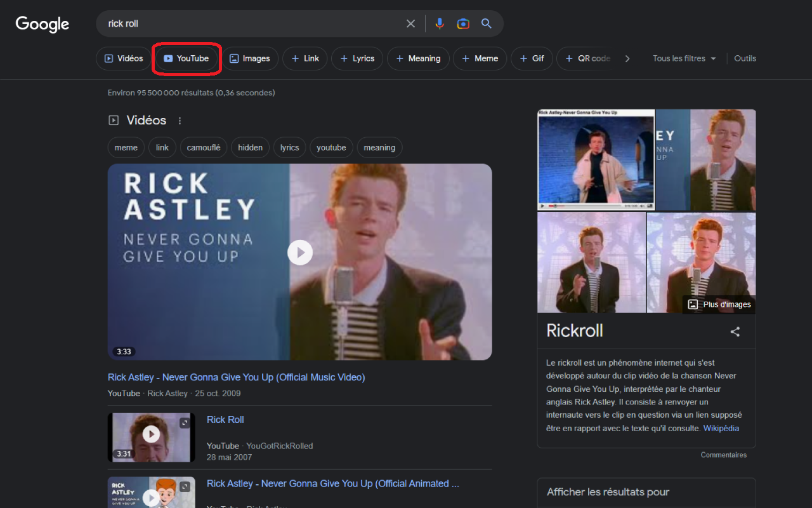This screenshot has width=812, height=508.
Task: Play the large Never Gonna Give You Up video
Action: 300,252
